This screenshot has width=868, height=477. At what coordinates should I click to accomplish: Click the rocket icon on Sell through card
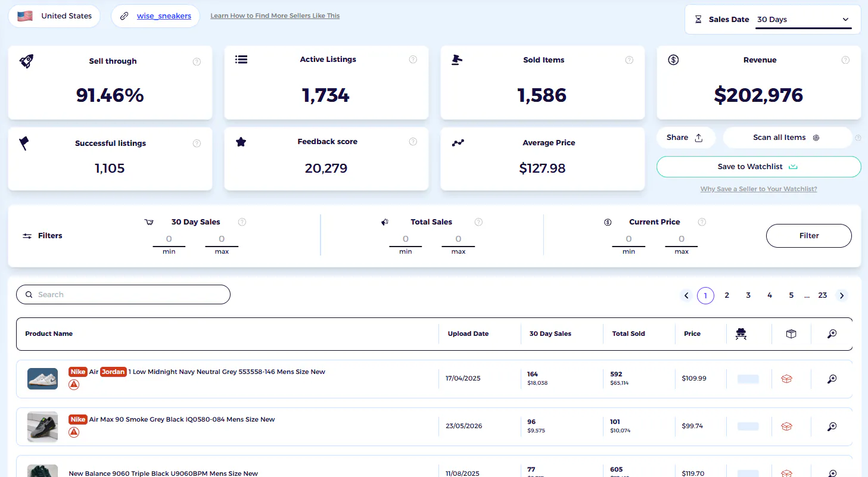[x=26, y=61]
